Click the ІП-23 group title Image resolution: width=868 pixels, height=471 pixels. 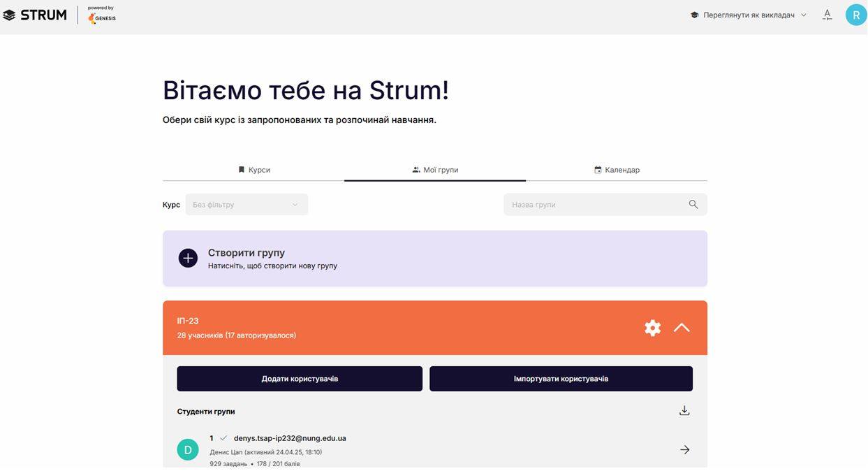pos(188,321)
